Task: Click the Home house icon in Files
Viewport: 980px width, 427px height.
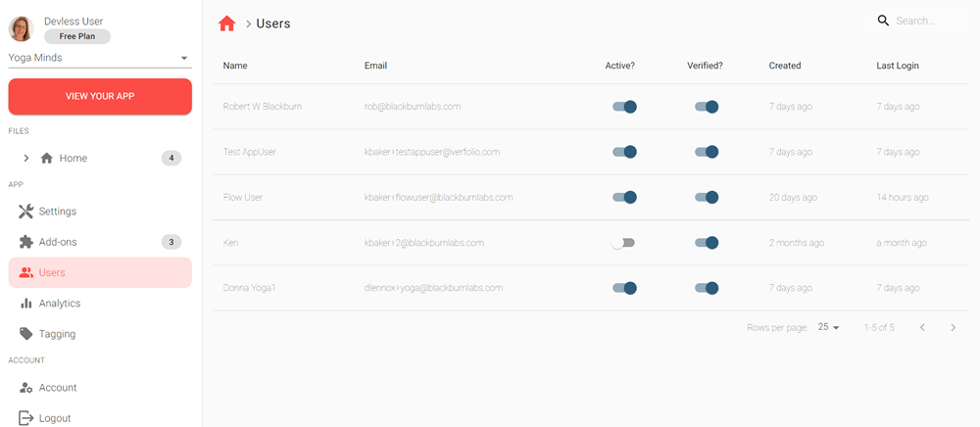Action: pyautogui.click(x=46, y=158)
